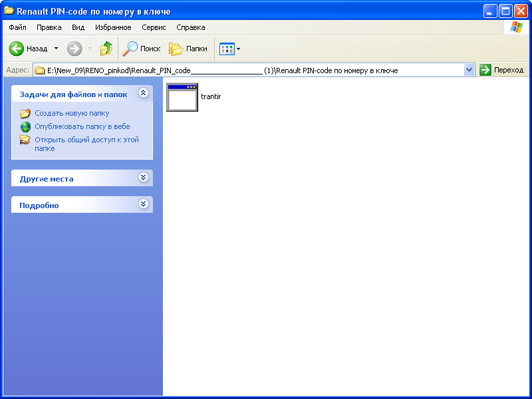
Task: Open the Views mode icon button
Action: 227,49
